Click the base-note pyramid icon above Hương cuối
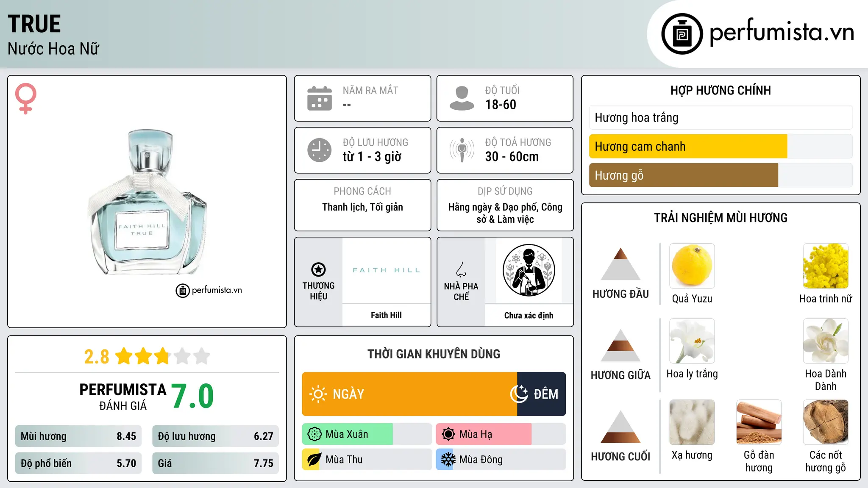This screenshot has width=868, height=488. click(620, 427)
